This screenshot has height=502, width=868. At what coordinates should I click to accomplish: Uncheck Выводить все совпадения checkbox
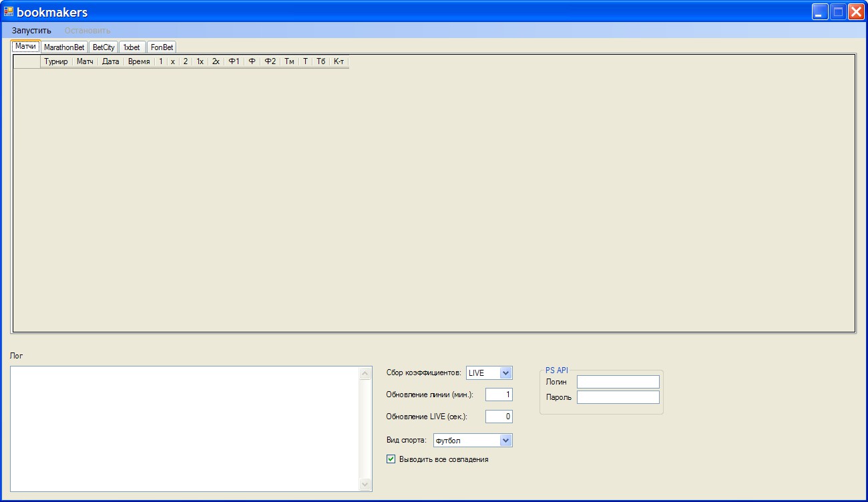tap(391, 459)
